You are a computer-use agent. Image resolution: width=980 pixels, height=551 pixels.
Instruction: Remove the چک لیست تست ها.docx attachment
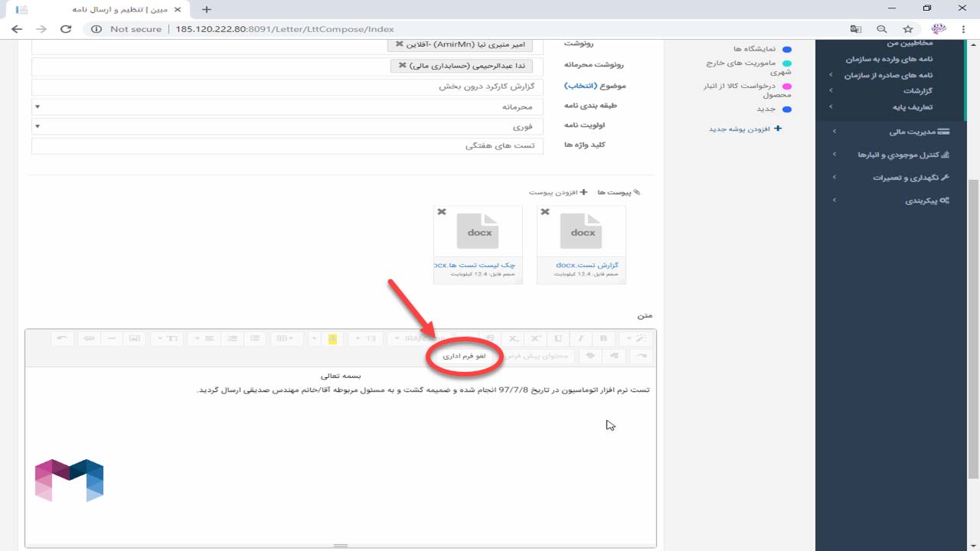point(442,212)
